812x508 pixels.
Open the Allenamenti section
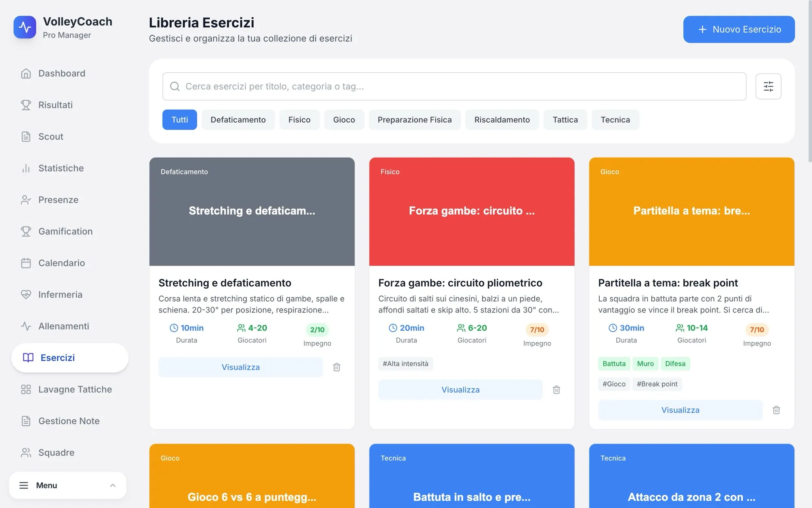70,326
